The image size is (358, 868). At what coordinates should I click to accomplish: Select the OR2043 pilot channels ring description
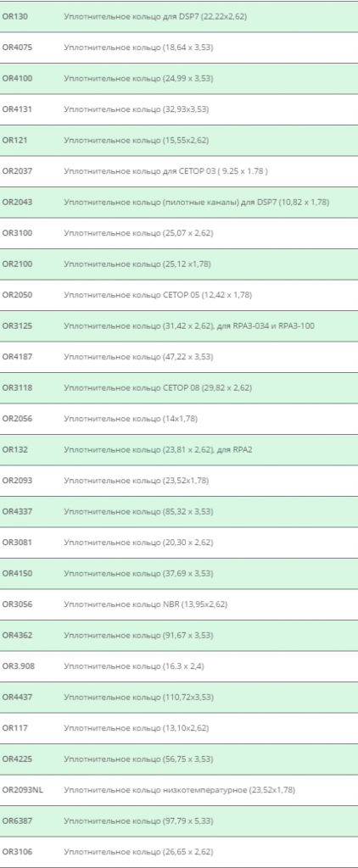[x=196, y=203]
